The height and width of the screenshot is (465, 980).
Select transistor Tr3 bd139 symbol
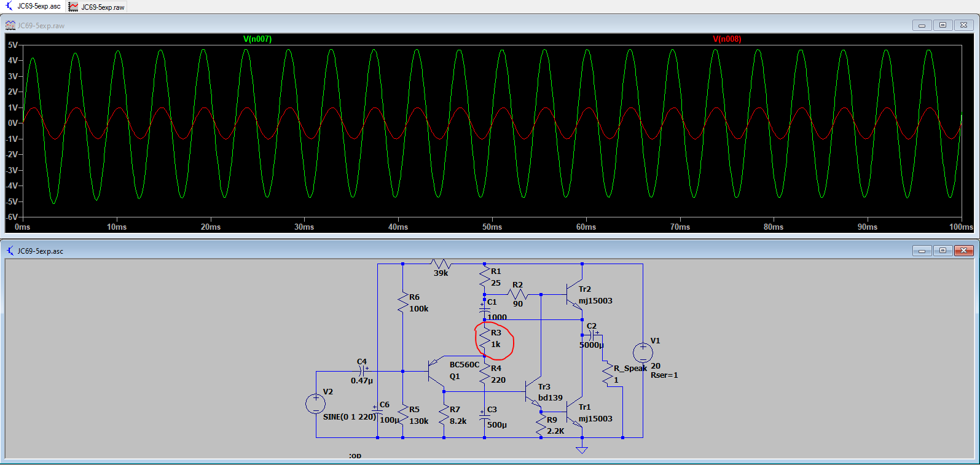[x=533, y=391]
